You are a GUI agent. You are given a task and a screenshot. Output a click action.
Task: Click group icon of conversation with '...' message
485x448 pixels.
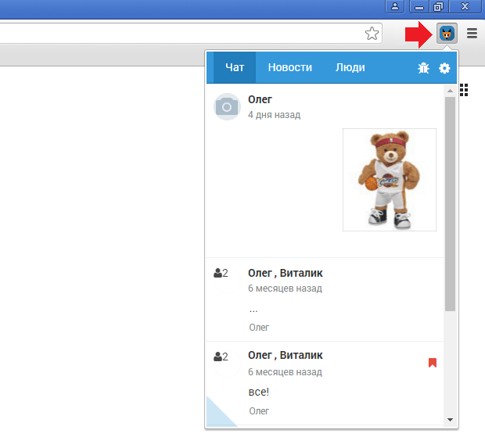[x=221, y=274]
